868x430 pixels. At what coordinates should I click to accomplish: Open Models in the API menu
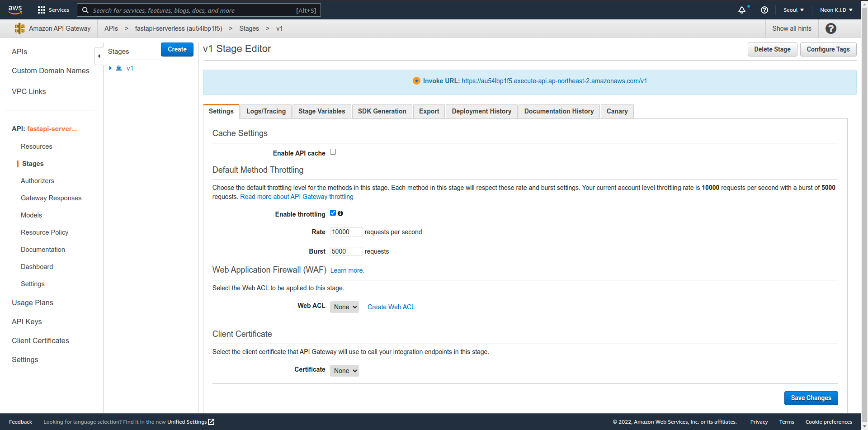[31, 215]
